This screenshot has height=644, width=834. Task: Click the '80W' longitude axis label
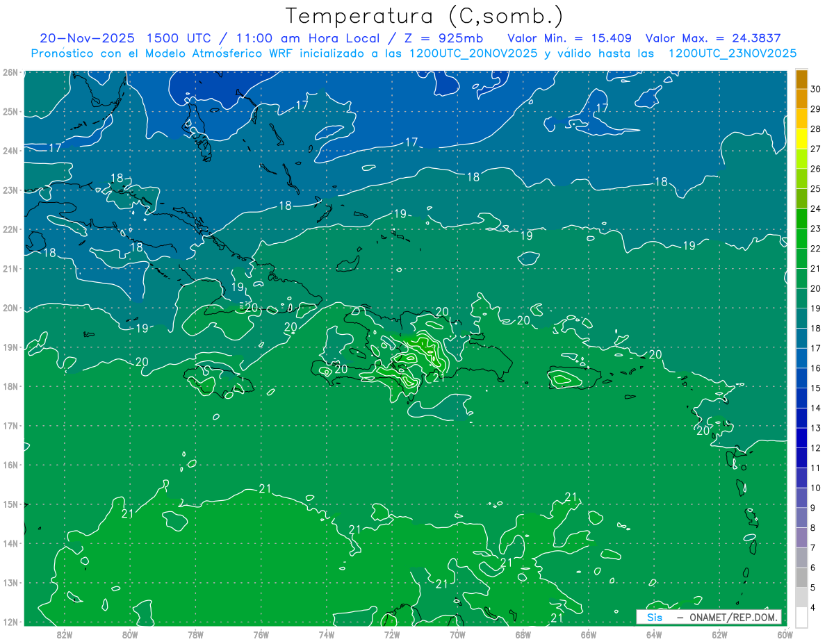coord(130,634)
